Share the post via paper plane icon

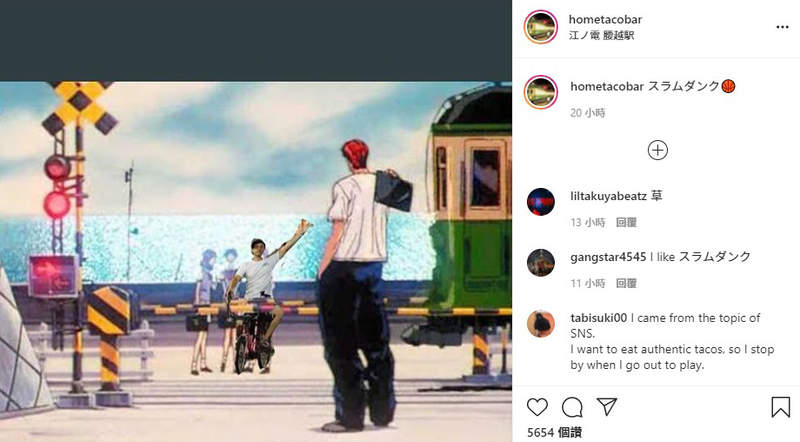[x=607, y=406]
